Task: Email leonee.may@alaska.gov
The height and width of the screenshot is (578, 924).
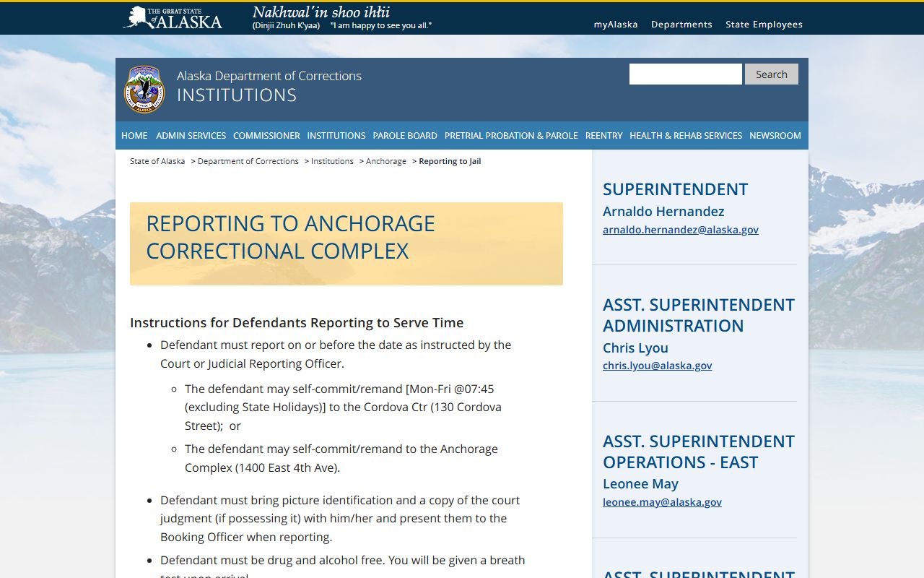Action: 662,502
